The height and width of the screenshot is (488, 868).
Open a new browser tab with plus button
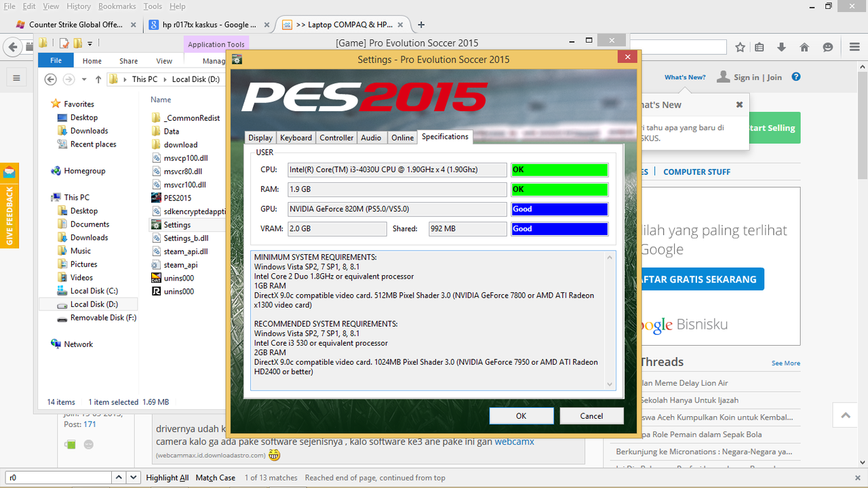pos(421,24)
